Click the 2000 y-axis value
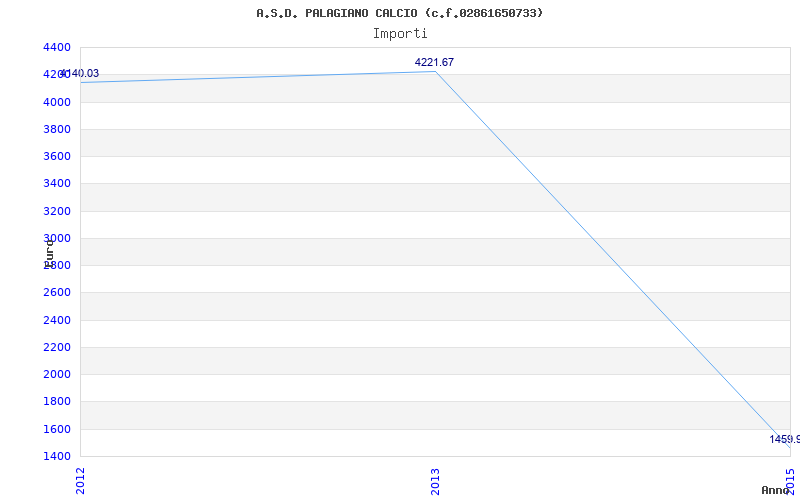The image size is (800, 500). click(x=57, y=374)
